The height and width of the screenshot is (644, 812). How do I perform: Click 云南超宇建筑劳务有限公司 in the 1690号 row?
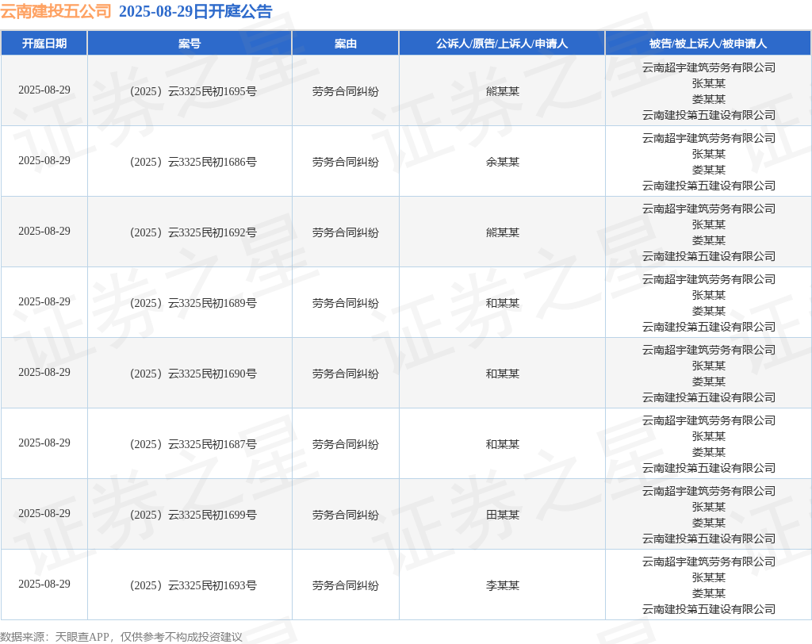pos(708,350)
